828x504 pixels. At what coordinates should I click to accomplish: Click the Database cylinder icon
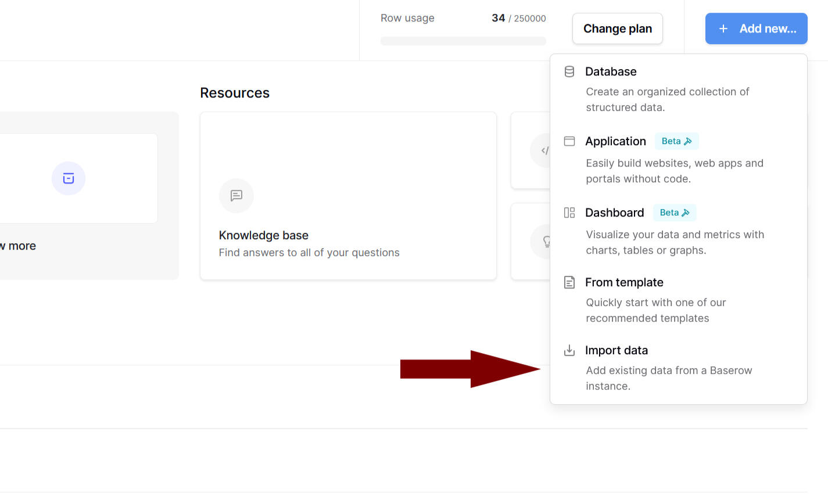click(x=569, y=71)
